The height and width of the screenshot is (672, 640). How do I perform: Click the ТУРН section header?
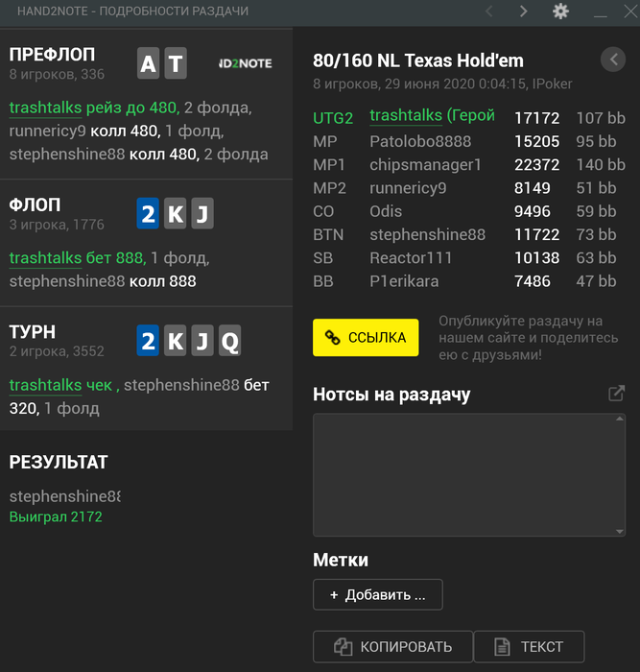click(33, 332)
